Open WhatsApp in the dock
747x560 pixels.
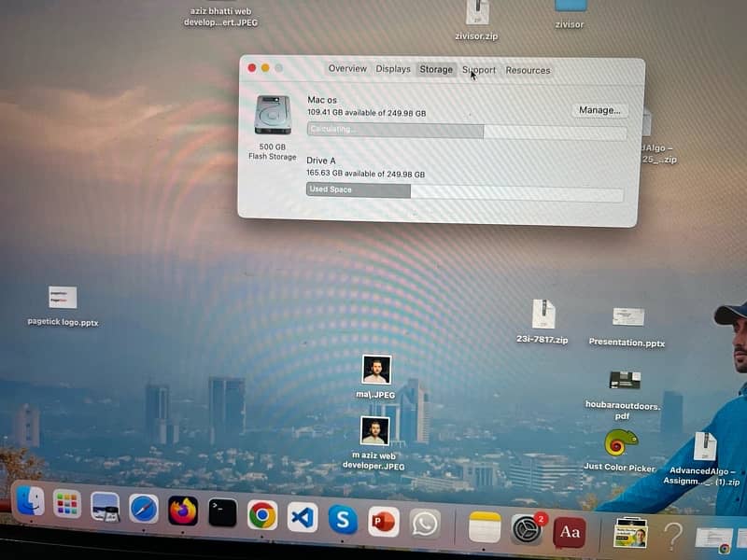425,523
